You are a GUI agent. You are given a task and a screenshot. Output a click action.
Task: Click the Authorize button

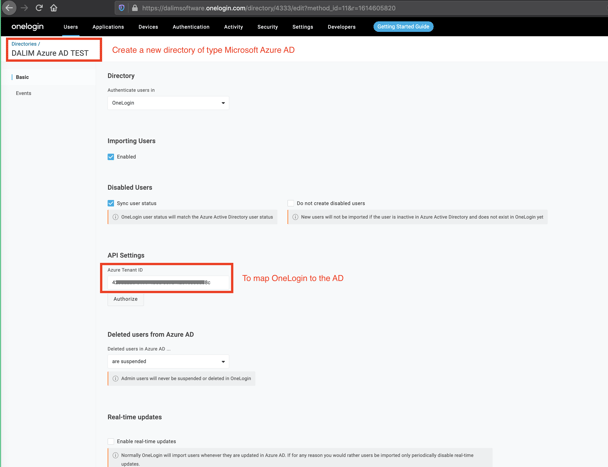125,299
